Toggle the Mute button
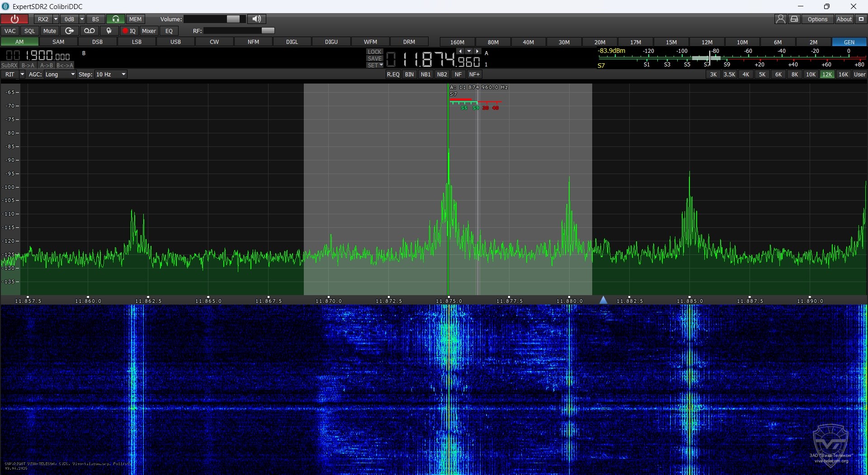 50,31
